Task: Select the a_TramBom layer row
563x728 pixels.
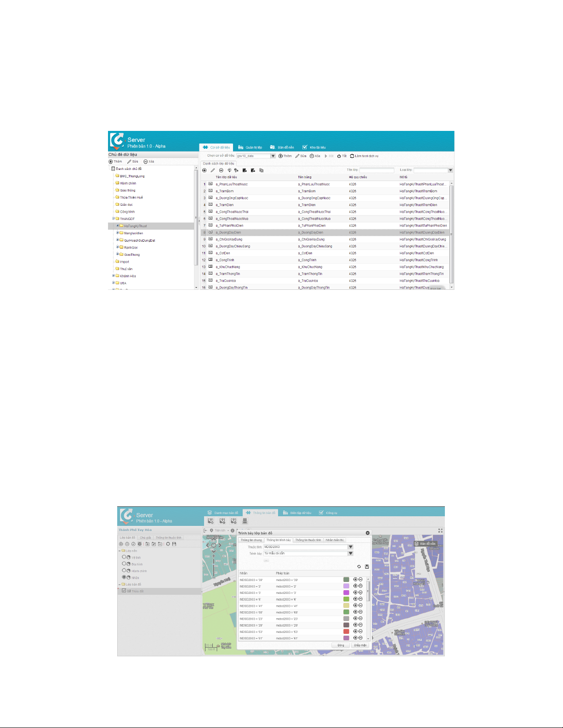Action: [x=325, y=191]
